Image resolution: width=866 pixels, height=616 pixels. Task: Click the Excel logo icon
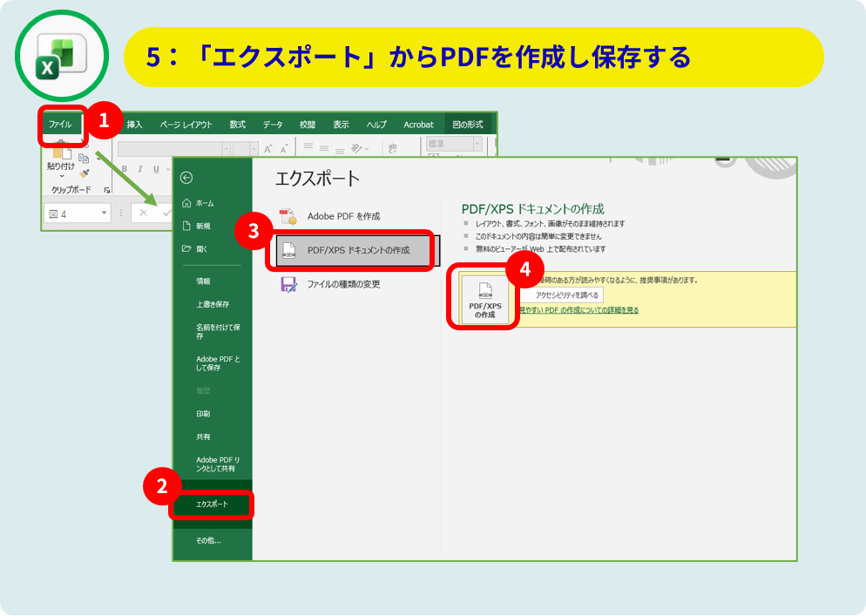60,59
